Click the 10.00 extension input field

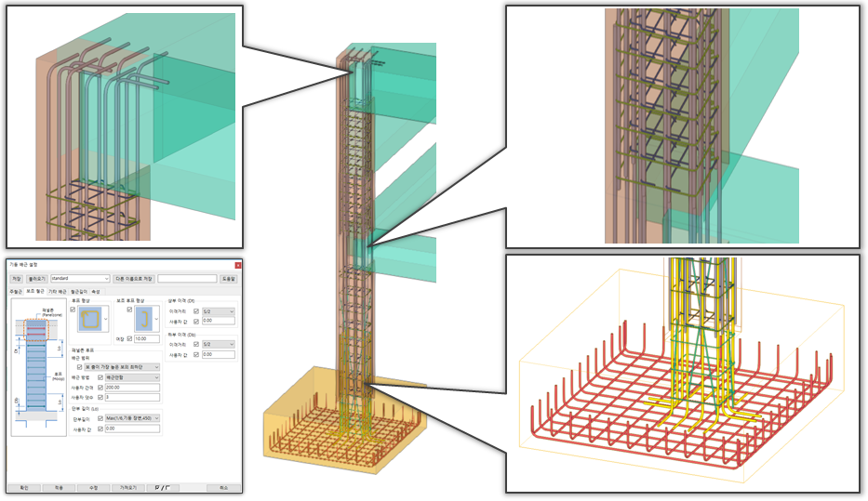[x=147, y=338]
